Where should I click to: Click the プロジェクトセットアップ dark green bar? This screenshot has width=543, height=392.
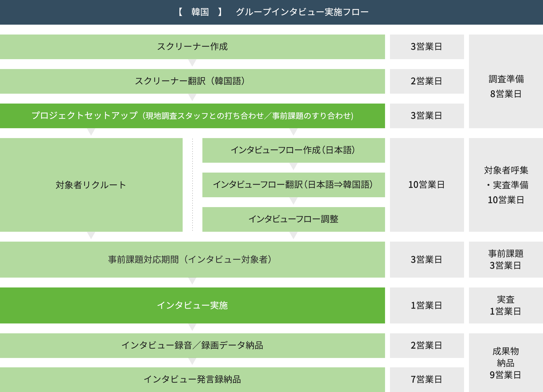(x=192, y=116)
